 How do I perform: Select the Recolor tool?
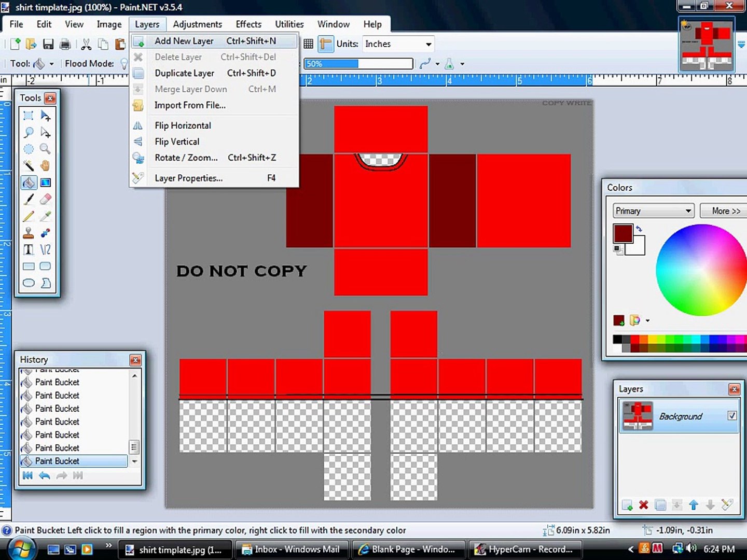(x=46, y=233)
